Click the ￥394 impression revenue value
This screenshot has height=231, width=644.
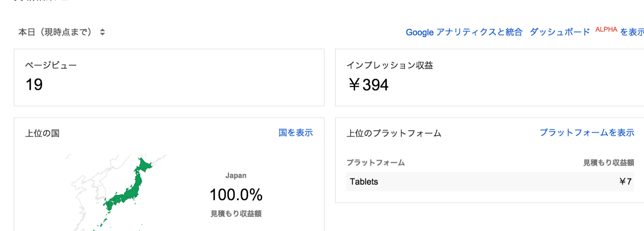pos(368,85)
